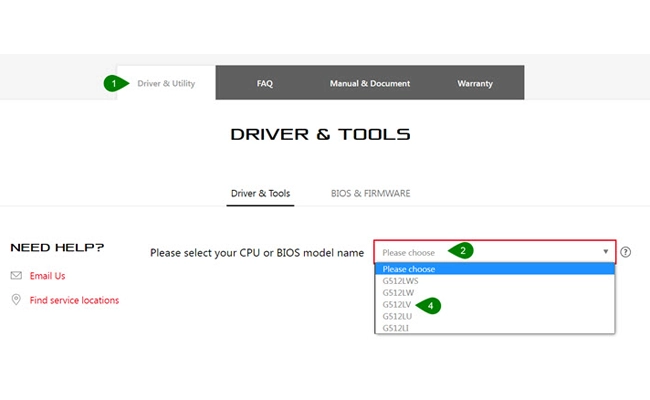
Task: Select the G512LW model option
Action: pos(398,293)
